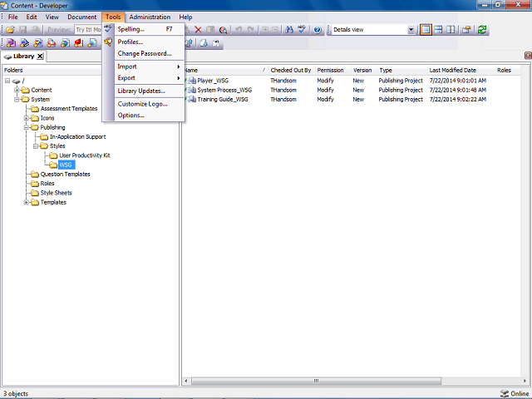Click the Spelling checkmark icon in the menu
The image size is (532, 399).
coord(108,29)
